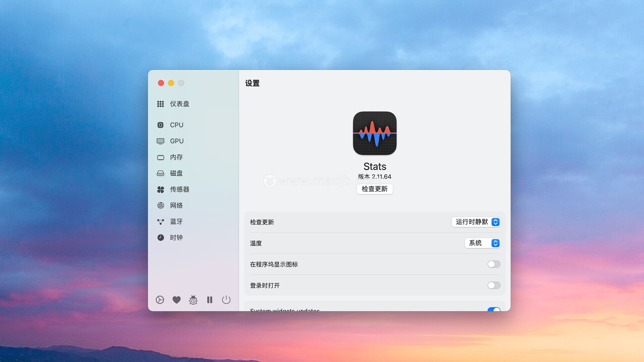644x362 pixels.
Task: Toggle the 在程序坞显示图标 switch
Action: 494,264
